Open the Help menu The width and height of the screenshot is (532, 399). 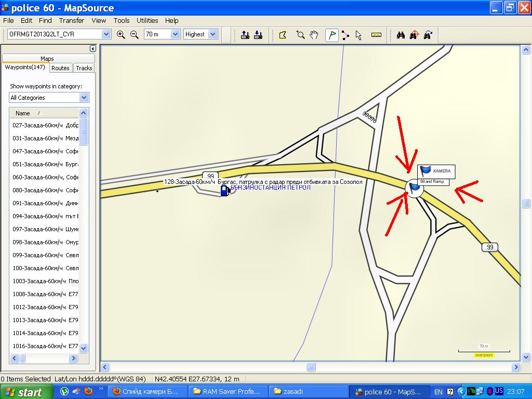point(171,20)
